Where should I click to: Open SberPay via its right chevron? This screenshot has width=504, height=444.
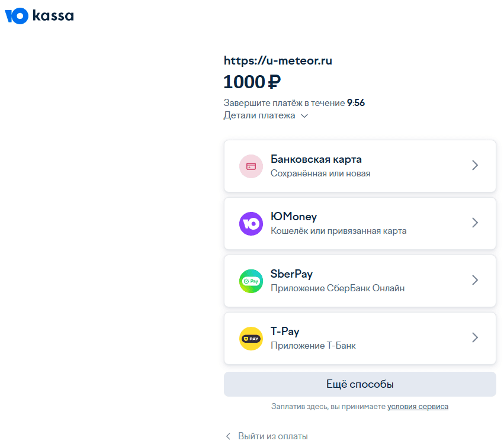click(474, 281)
